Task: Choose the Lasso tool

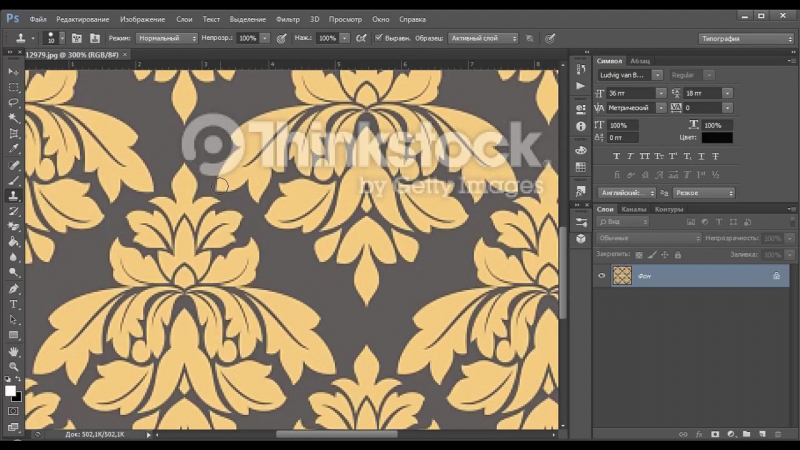Action: (14, 102)
